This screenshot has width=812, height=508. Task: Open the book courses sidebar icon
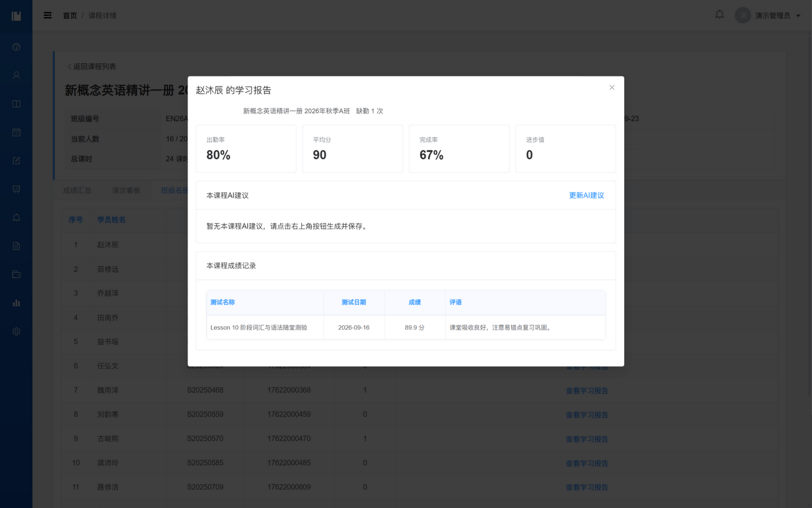coord(16,104)
